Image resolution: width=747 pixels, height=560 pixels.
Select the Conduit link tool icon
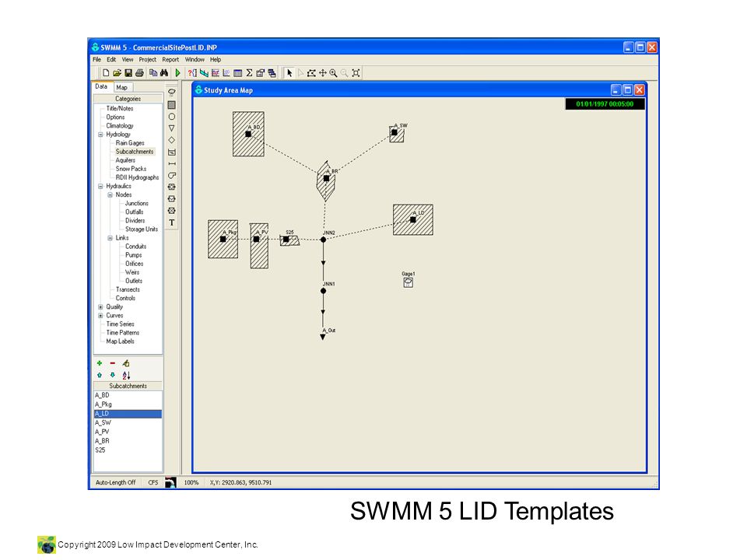coord(172,164)
